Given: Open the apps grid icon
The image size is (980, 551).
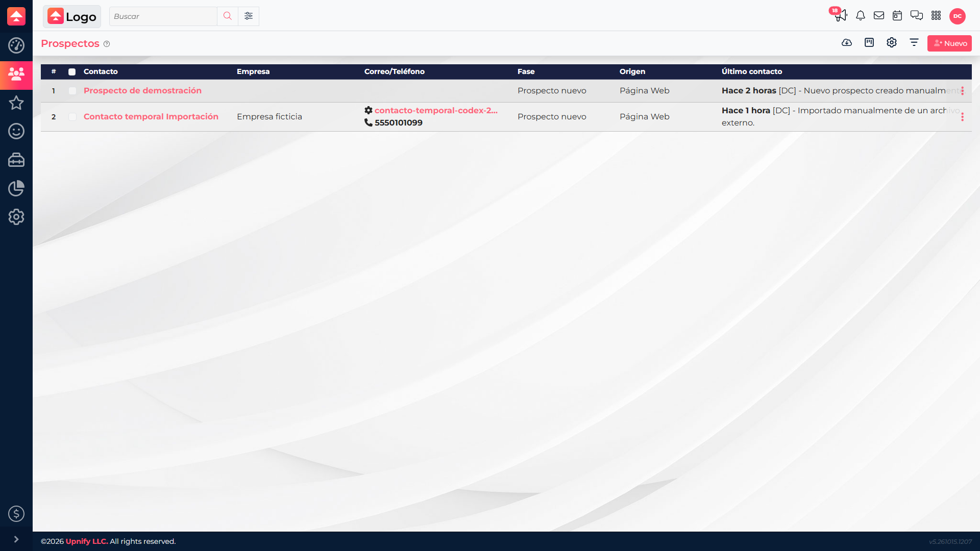Looking at the screenshot, I should tap(936, 16).
